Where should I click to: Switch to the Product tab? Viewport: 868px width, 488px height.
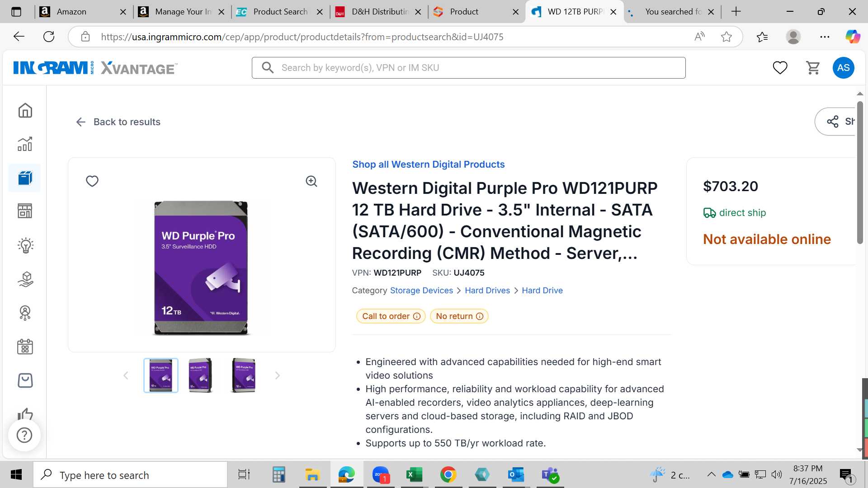(x=464, y=12)
